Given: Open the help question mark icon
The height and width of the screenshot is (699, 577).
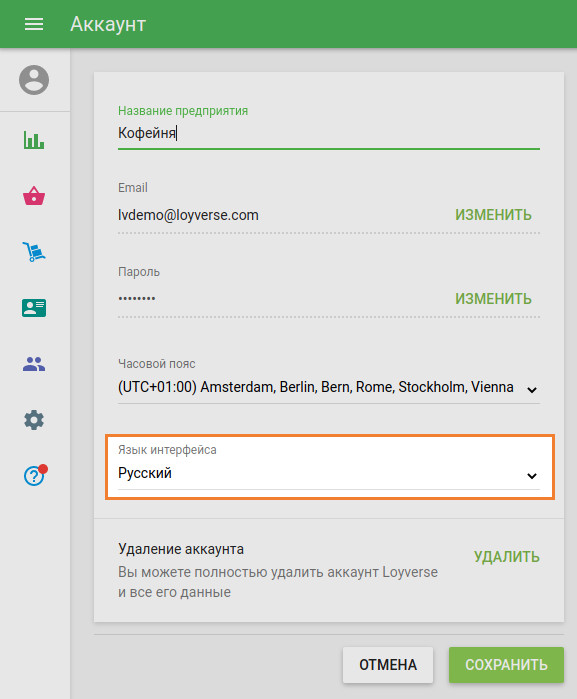Looking at the screenshot, I should click(x=35, y=475).
